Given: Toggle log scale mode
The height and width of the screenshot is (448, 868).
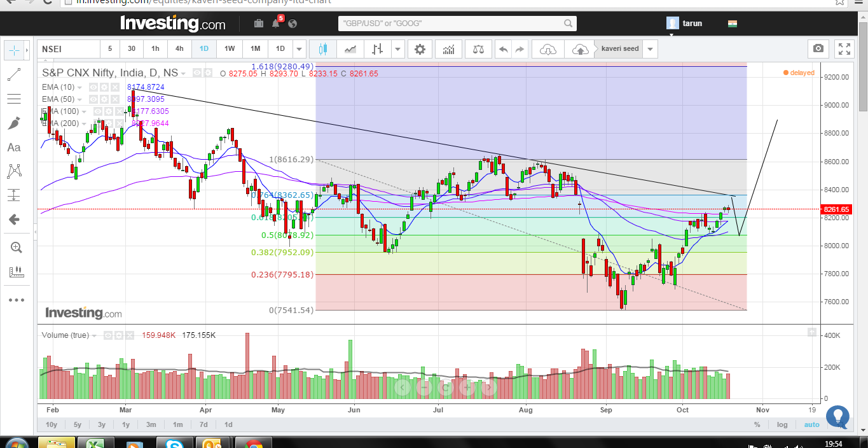Looking at the screenshot, I should [782, 424].
